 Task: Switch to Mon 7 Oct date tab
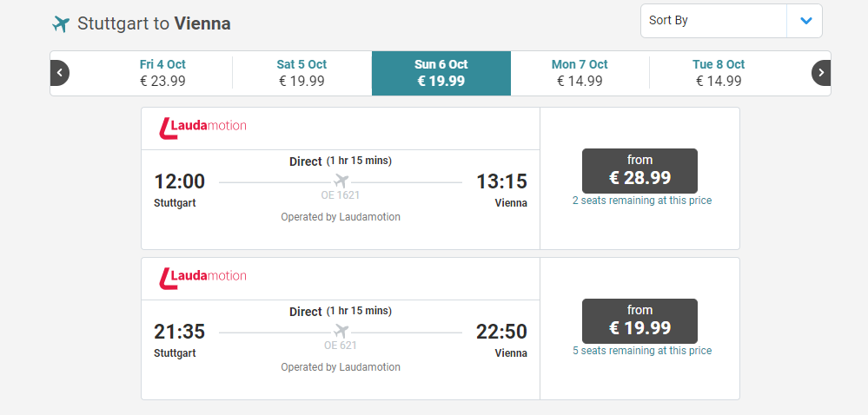pos(580,73)
